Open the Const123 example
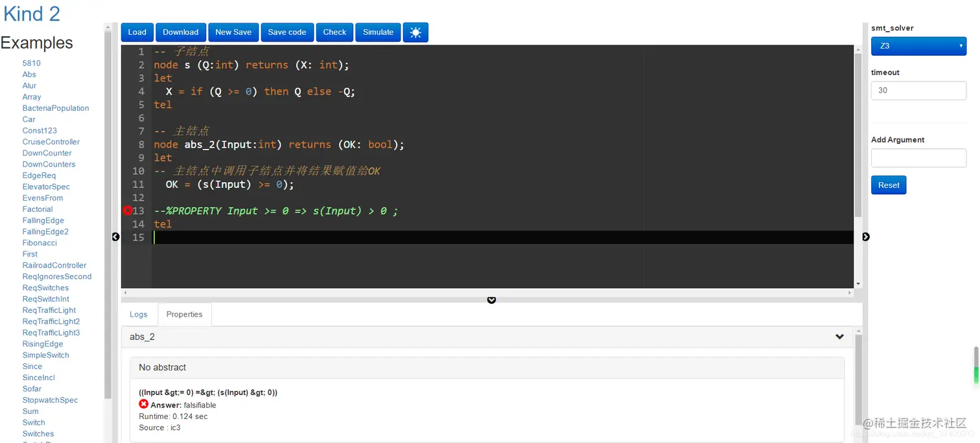 (40, 131)
